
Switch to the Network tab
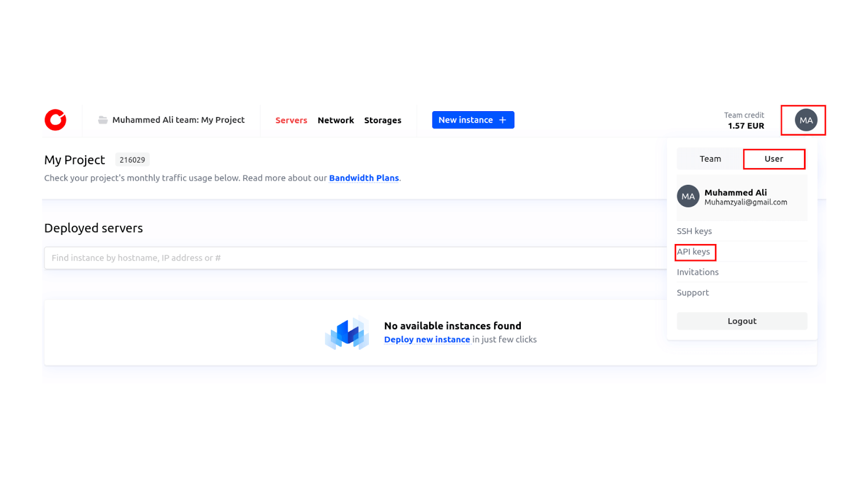(336, 120)
